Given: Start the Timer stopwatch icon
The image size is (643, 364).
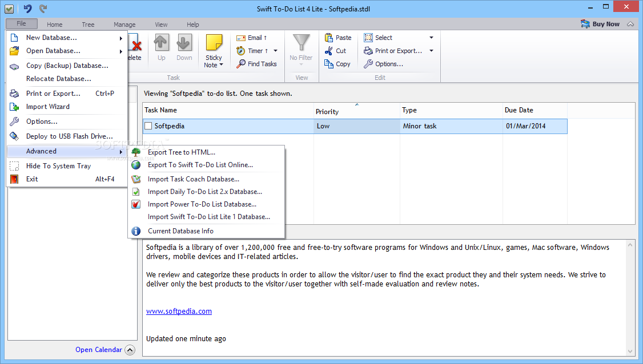Looking at the screenshot, I should click(x=241, y=51).
